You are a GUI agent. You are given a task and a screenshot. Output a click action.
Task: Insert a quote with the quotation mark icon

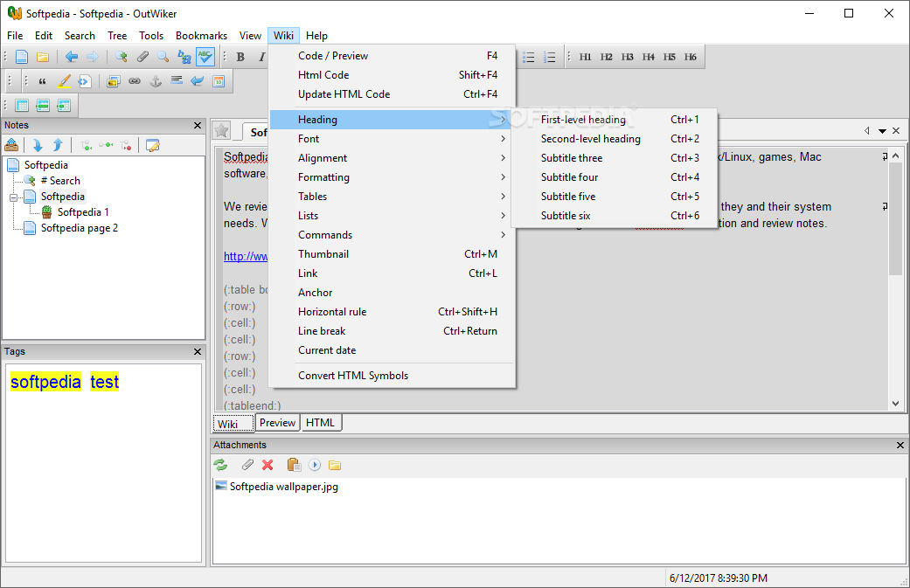42,81
